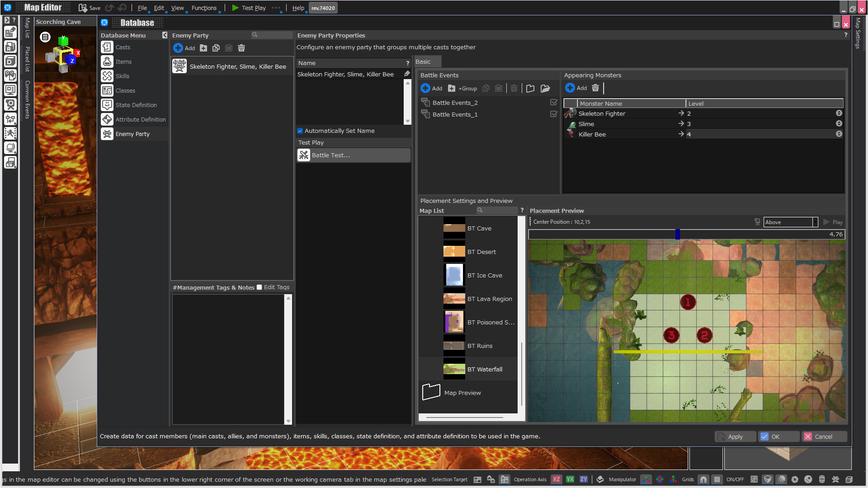Open the Skills database section
The height and width of the screenshot is (488, 868).
122,76
